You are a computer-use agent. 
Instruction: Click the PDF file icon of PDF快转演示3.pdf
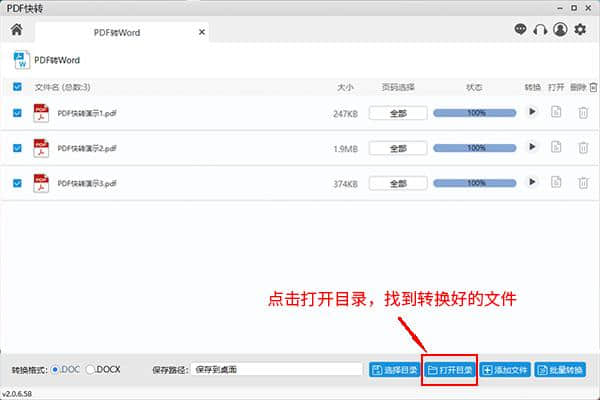click(x=41, y=183)
